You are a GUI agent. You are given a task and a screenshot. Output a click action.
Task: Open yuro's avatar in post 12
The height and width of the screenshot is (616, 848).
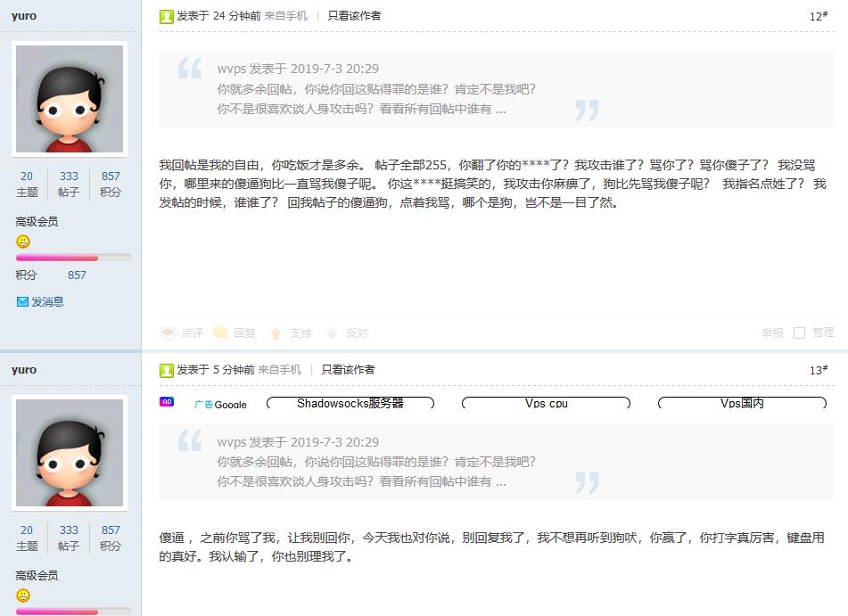point(70,98)
